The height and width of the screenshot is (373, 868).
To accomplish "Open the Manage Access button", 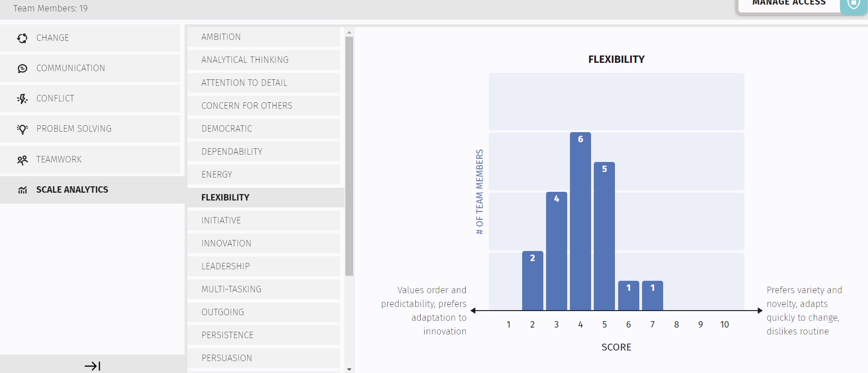I will click(x=789, y=5).
